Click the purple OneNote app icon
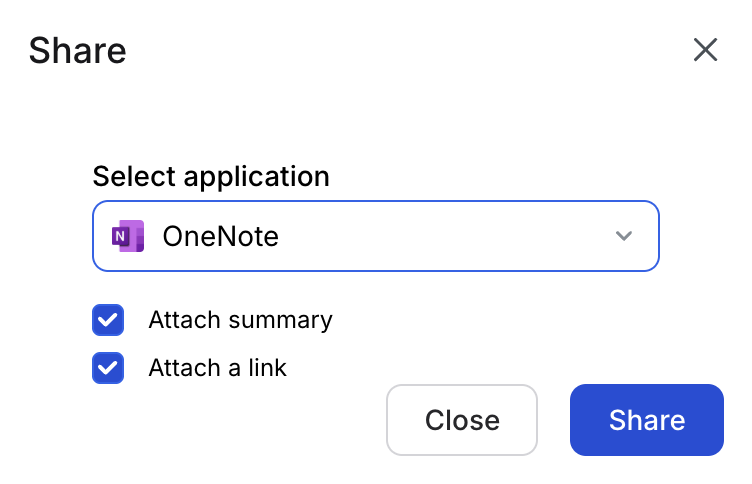The height and width of the screenshot is (484, 752). (x=129, y=236)
